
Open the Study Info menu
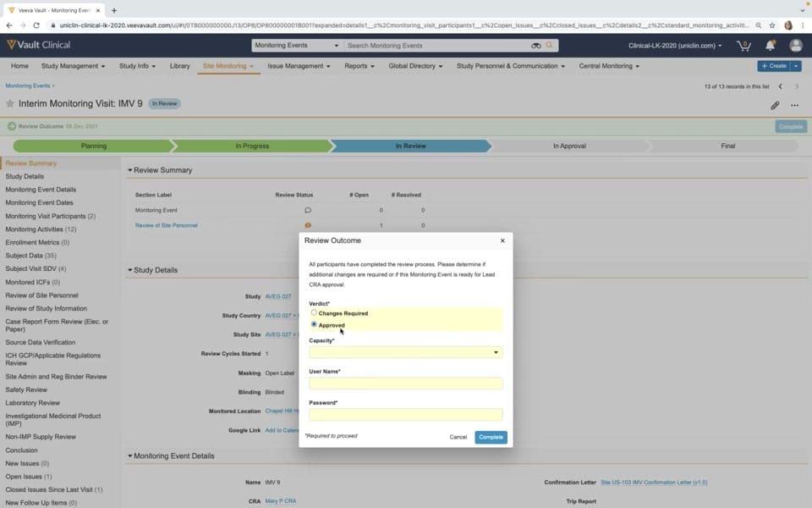click(137, 66)
